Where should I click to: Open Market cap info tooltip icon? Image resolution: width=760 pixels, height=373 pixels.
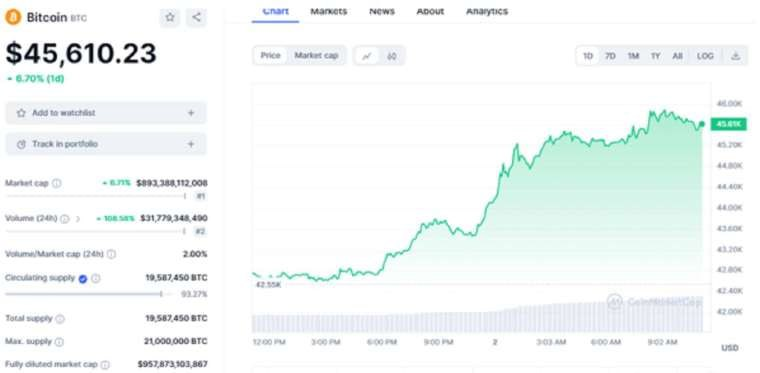pyautogui.click(x=57, y=183)
